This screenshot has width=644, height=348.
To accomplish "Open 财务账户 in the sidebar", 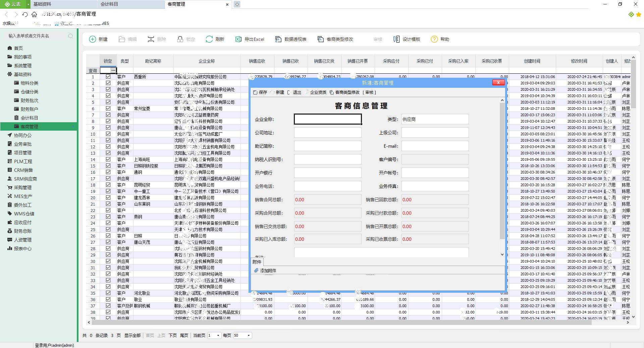I will pos(30,109).
